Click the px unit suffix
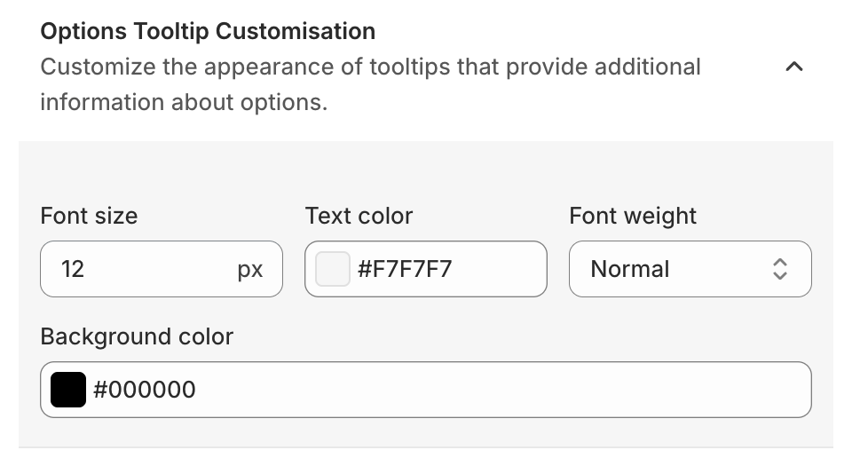The width and height of the screenshot is (868, 474). point(250,270)
